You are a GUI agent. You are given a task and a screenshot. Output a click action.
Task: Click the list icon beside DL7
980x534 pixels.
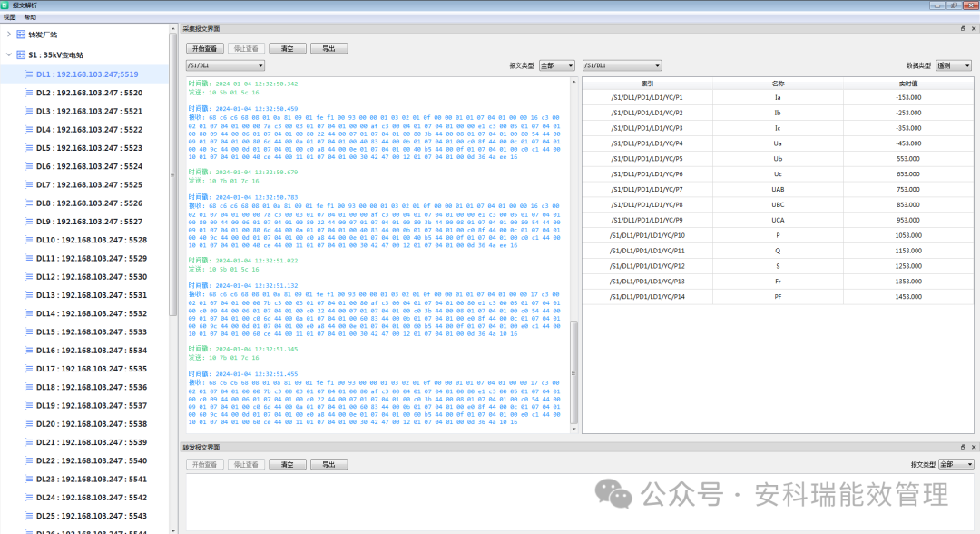coord(28,184)
